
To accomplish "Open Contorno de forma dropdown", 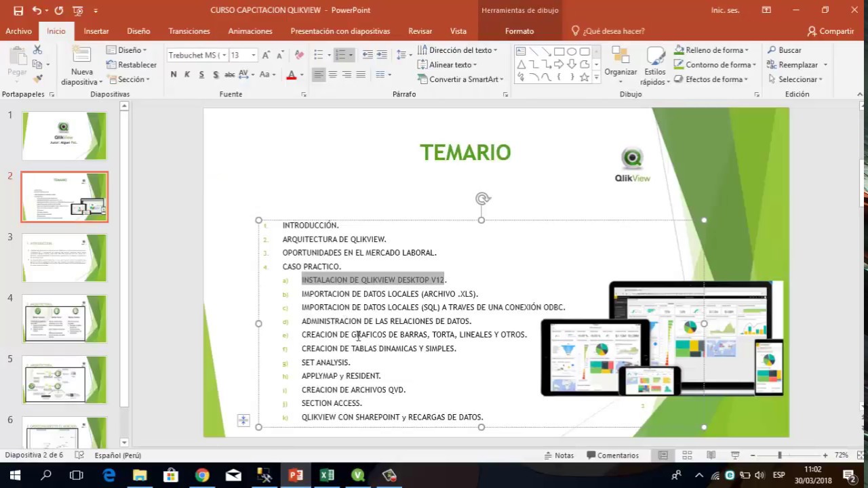I will click(x=715, y=65).
